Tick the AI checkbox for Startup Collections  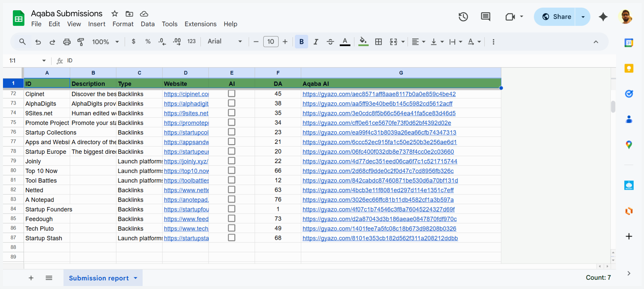point(232,132)
